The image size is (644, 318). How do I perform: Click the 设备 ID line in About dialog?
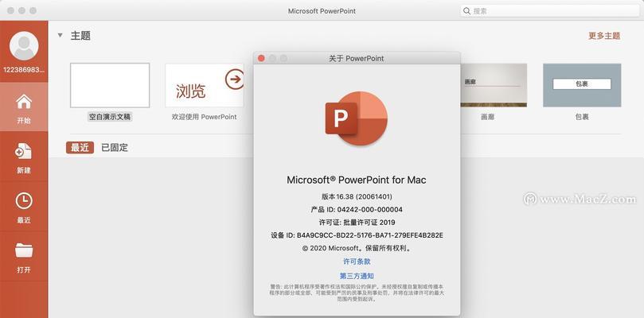(x=357, y=235)
